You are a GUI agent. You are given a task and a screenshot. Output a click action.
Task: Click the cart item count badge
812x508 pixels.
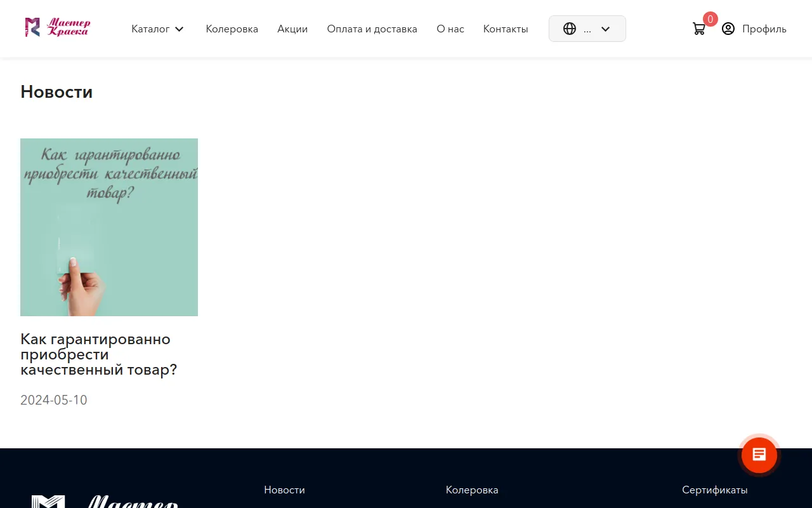710,19
